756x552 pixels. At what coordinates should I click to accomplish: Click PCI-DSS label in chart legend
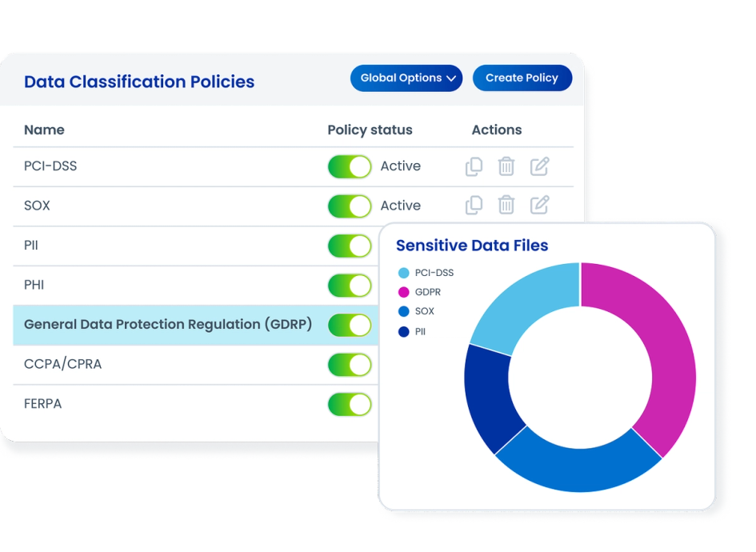click(434, 273)
